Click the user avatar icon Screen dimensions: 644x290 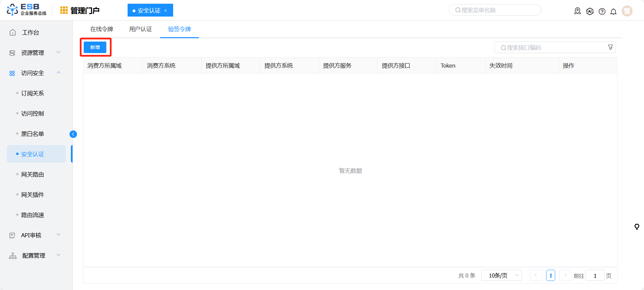[x=627, y=11]
